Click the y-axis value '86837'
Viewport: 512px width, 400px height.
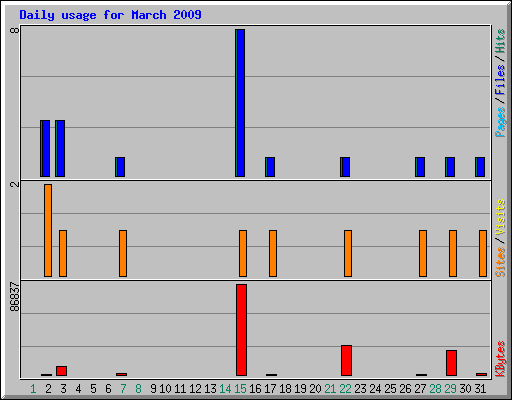tap(15, 297)
